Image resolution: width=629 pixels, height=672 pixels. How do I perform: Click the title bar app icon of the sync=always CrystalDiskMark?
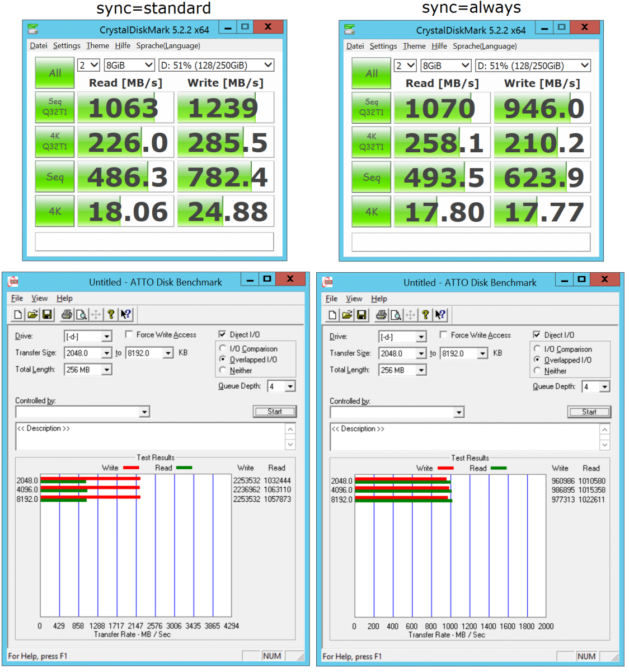pyautogui.click(x=350, y=30)
